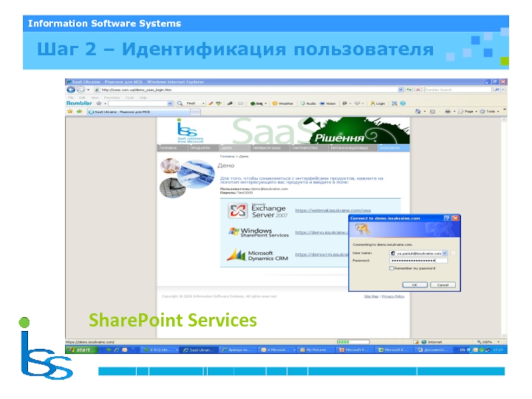Click the blue help icon on Rambler toolbar

[x=403, y=104]
